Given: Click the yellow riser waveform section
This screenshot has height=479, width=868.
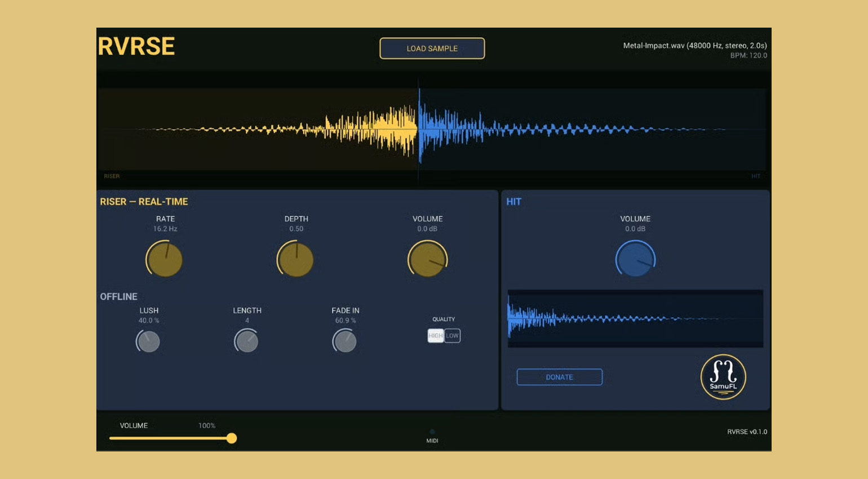Looking at the screenshot, I should pyautogui.click(x=258, y=130).
